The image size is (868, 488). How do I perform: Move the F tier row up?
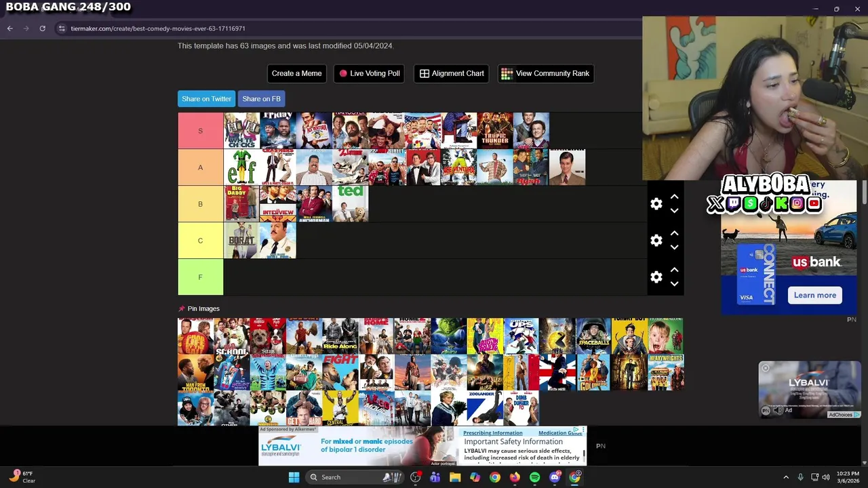point(674,270)
